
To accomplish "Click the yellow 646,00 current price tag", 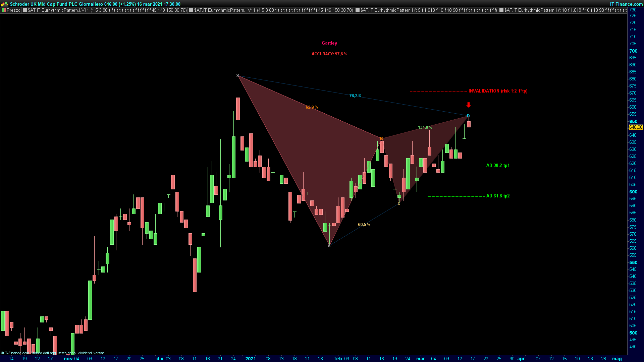I will [x=636, y=127].
